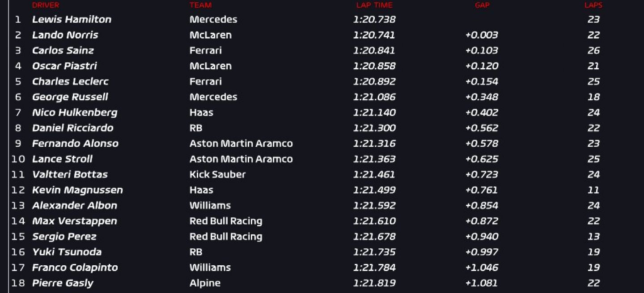Image resolution: width=644 pixels, height=293 pixels.
Task: Click the GAP column header
Action: (482, 5)
